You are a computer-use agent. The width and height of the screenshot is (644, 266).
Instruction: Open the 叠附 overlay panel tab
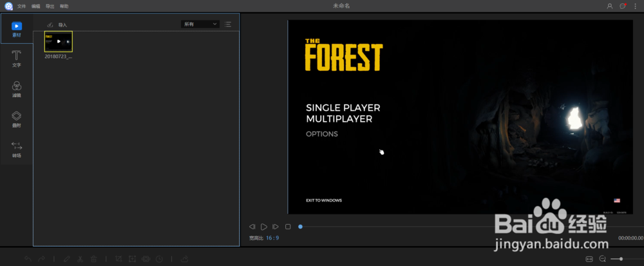tap(17, 119)
